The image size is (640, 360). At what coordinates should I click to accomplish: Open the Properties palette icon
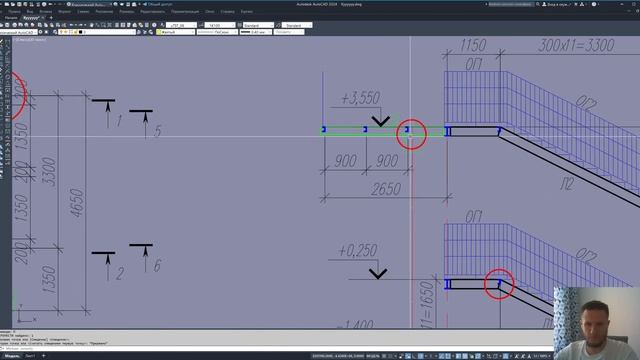[x=117, y=25]
